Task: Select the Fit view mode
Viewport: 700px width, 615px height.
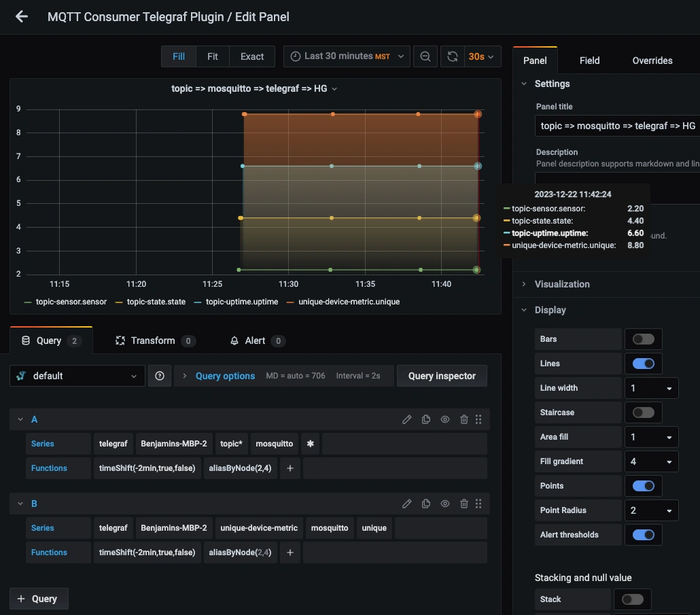Action: point(213,56)
